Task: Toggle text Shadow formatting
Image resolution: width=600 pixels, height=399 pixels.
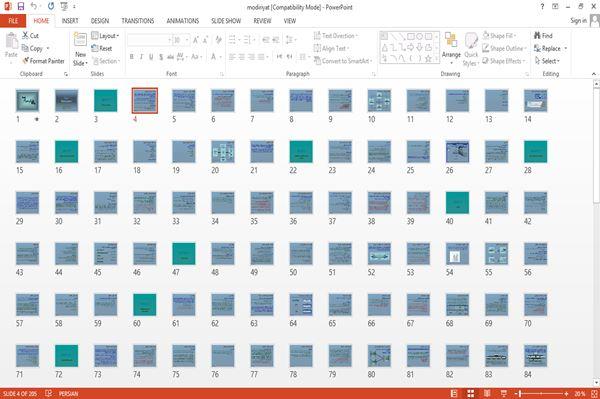Action: point(161,57)
